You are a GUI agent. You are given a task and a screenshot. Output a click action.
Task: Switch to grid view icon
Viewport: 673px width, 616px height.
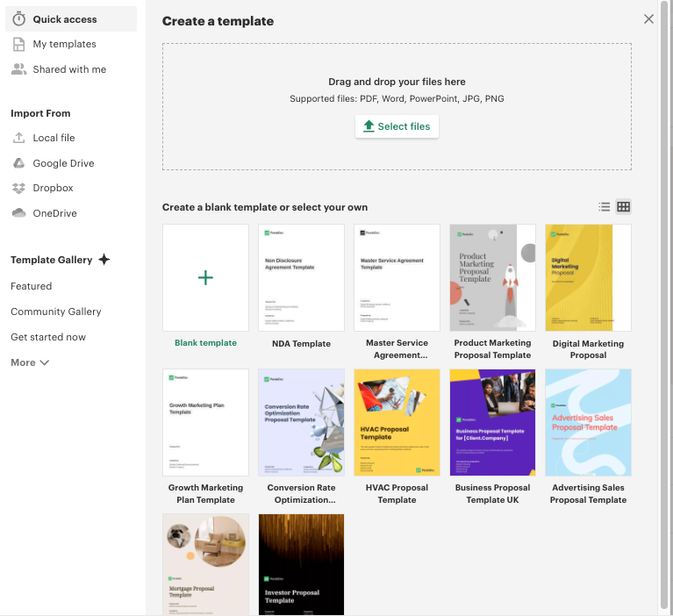point(623,207)
